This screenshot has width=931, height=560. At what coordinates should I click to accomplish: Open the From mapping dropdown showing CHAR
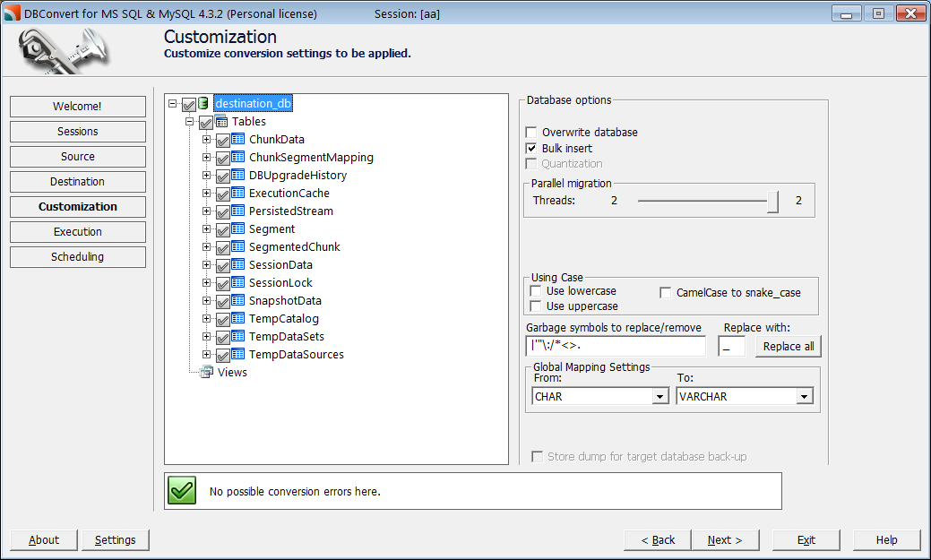pos(660,395)
